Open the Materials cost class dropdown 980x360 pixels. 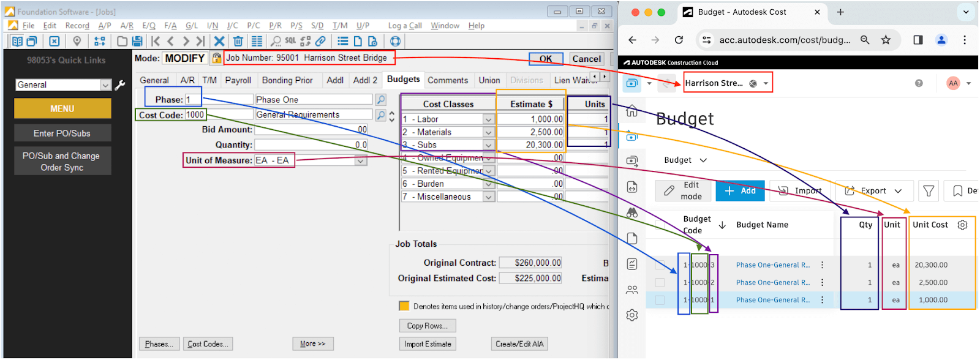pos(488,132)
